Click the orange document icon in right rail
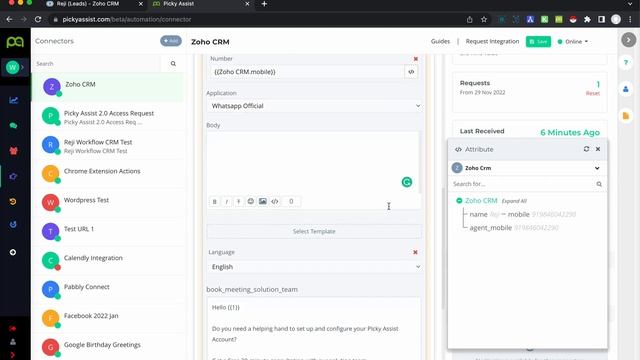Screen dimensions: 640x360 [x=626, y=116]
